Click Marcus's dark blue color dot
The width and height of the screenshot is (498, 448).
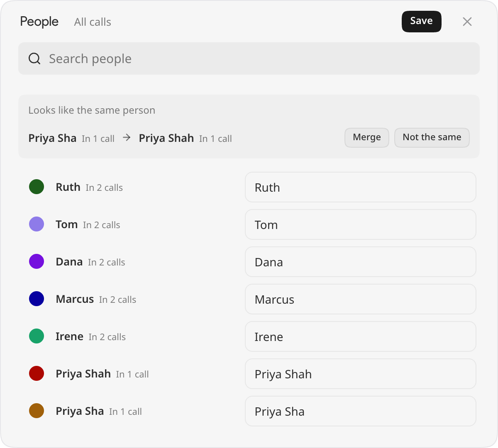tap(37, 299)
